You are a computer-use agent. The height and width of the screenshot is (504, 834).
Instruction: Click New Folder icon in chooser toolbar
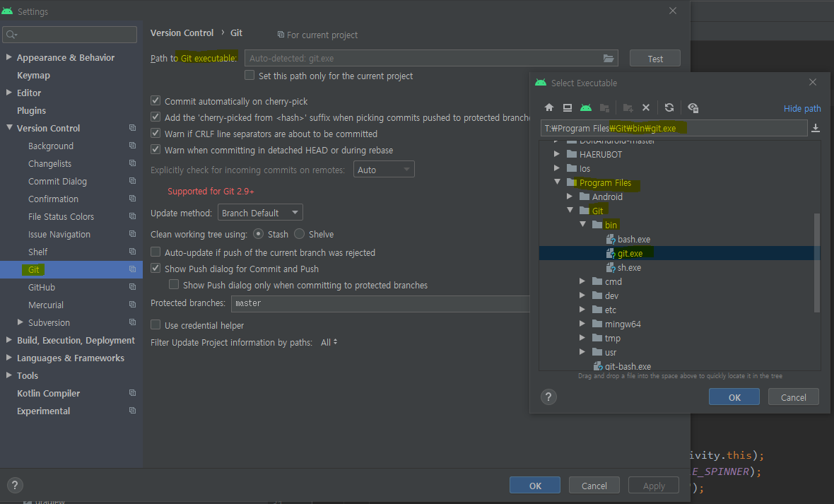pos(628,108)
